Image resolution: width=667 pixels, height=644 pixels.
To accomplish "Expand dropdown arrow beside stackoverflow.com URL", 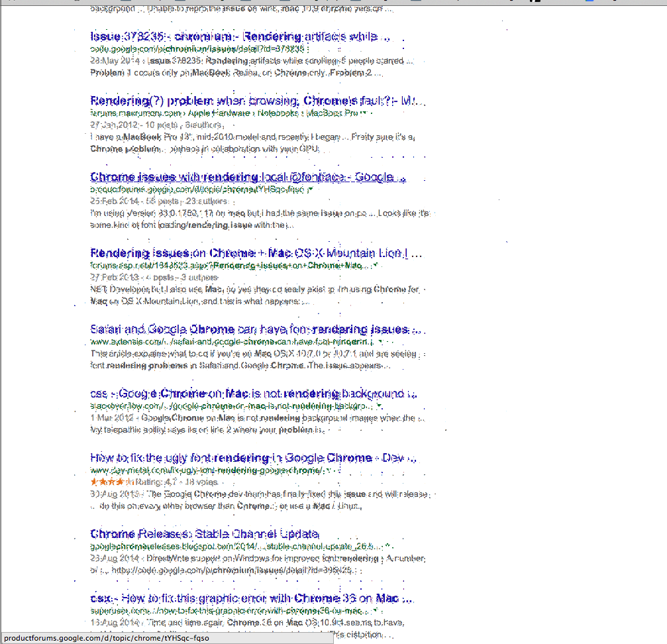I will [x=380, y=405].
